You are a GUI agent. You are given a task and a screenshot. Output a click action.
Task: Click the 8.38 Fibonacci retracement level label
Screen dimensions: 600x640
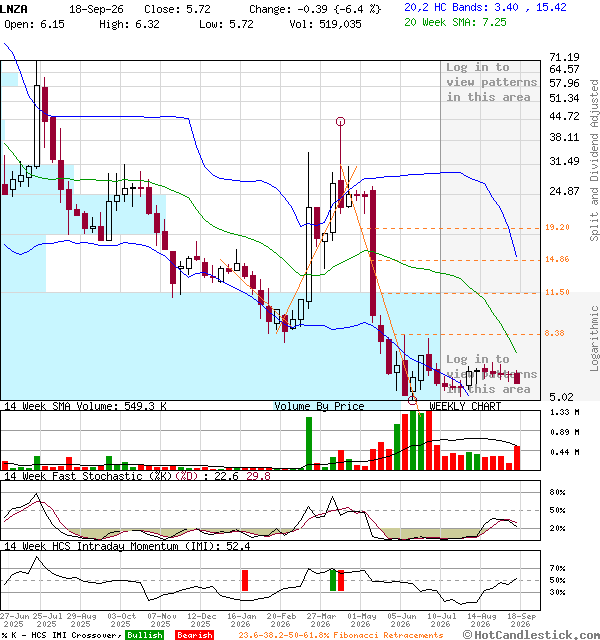[x=555, y=333]
